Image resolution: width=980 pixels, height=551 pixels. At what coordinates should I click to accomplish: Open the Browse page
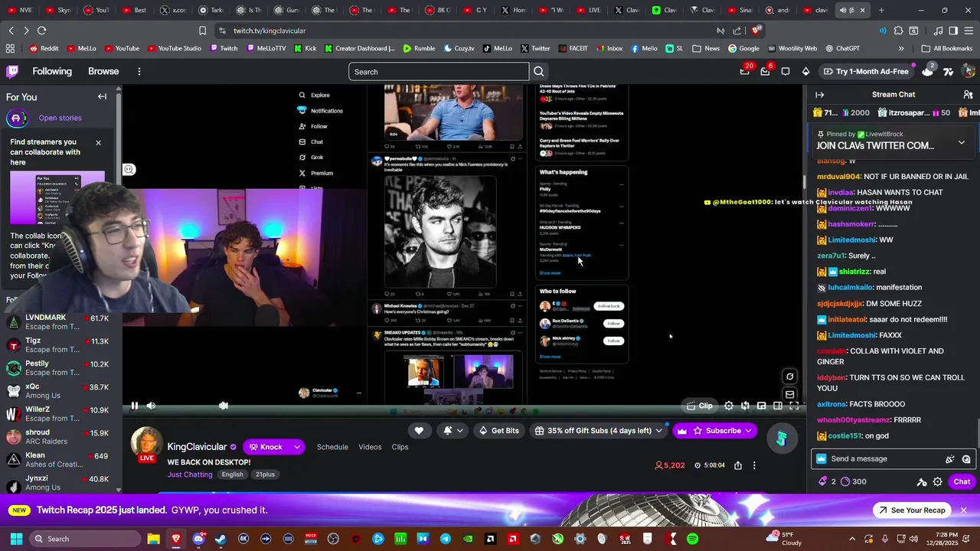[103, 71]
